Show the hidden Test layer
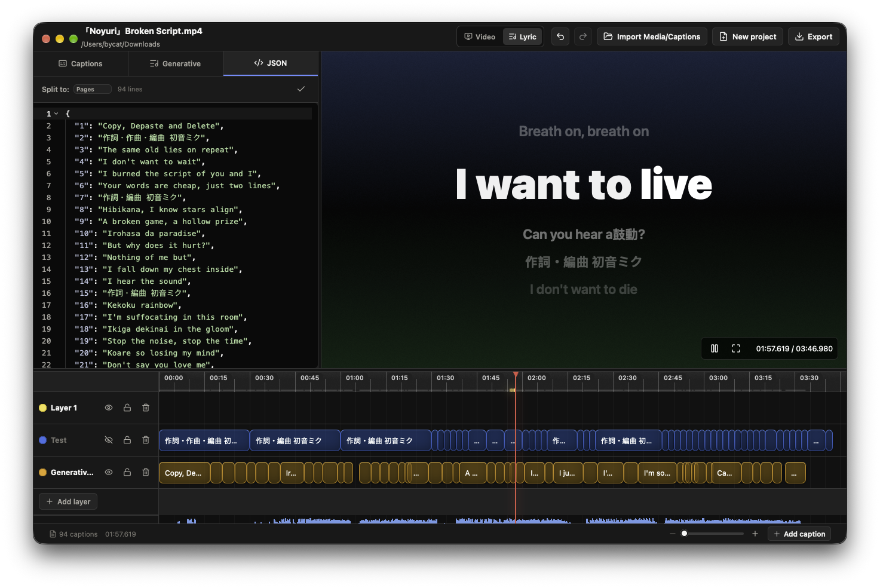 point(109,440)
